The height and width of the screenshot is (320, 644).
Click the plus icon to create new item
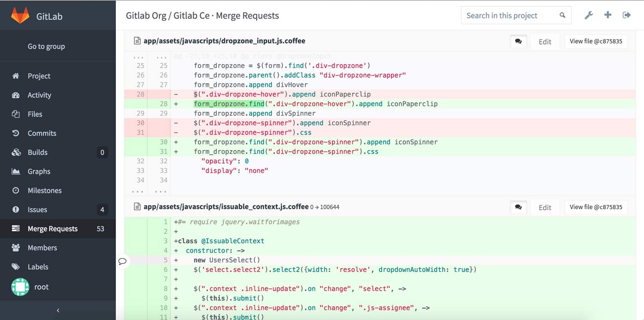[608, 15]
